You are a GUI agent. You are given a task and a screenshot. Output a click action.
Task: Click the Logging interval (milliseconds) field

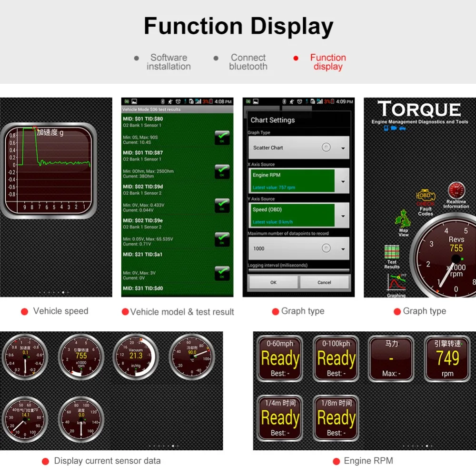(x=299, y=270)
